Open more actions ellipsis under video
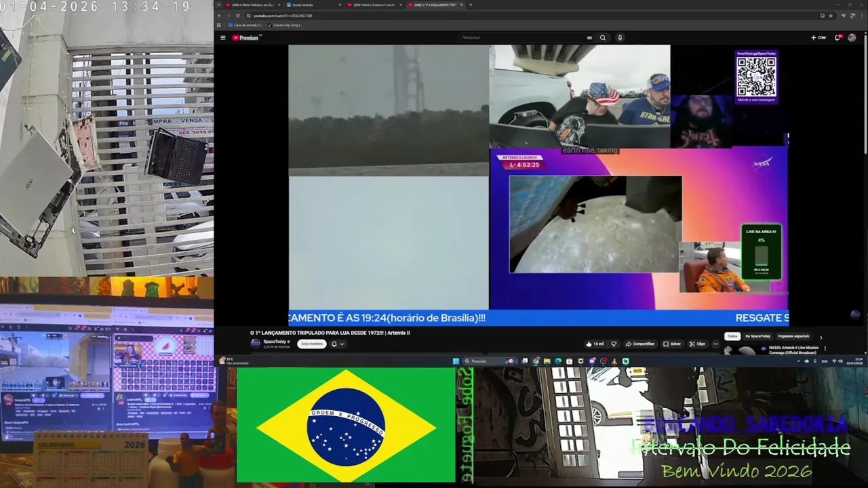The height and width of the screenshot is (488, 868). (715, 344)
